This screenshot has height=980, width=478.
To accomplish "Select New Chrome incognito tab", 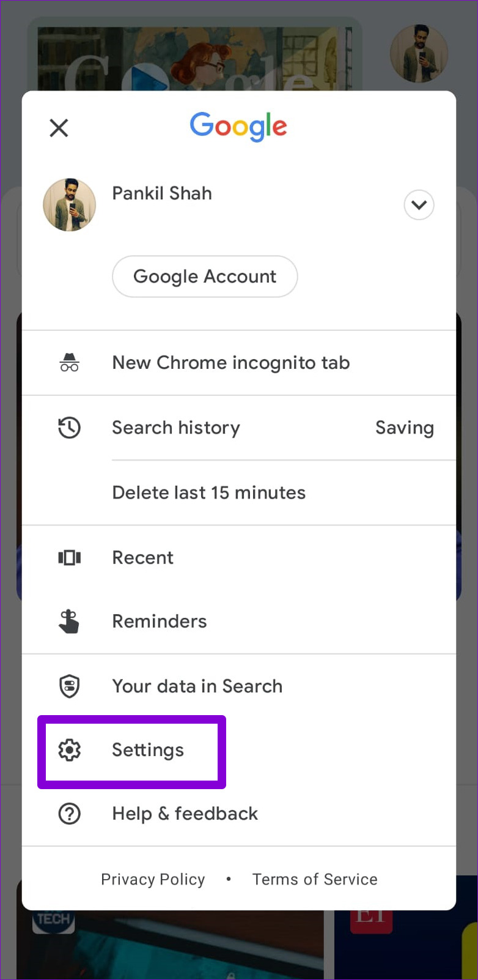I will tap(231, 363).
